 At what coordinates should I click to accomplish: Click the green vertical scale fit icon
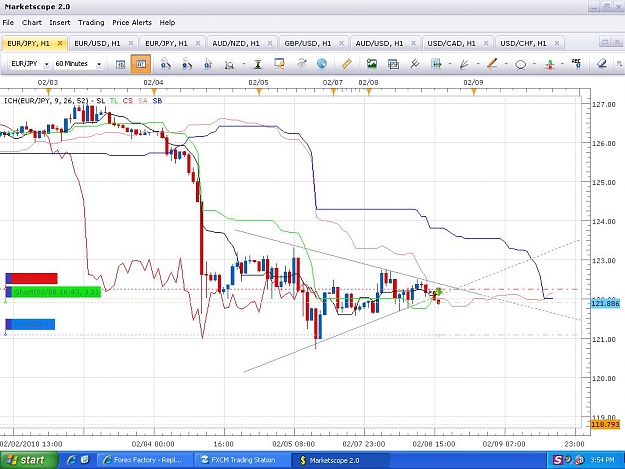(x=258, y=64)
